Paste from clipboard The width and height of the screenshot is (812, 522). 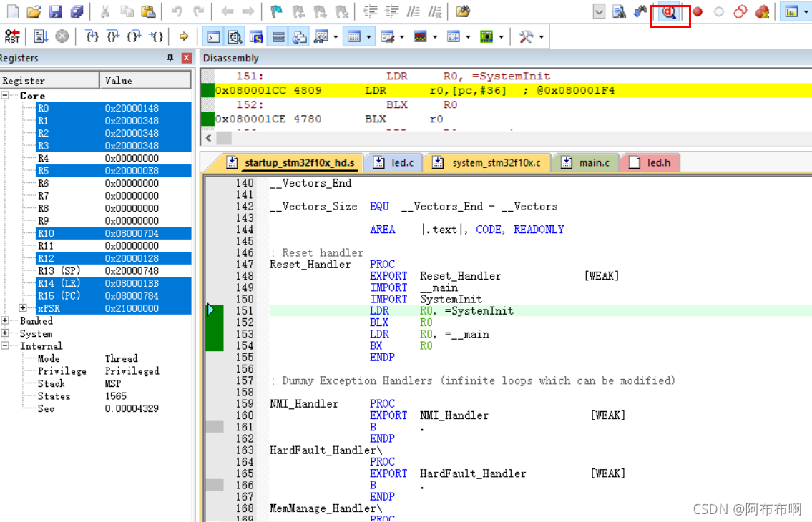coord(148,11)
